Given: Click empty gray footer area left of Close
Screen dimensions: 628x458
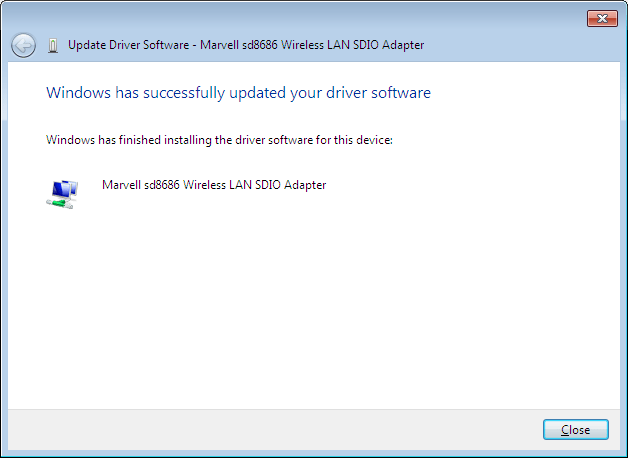Looking at the screenshot, I should [270, 429].
